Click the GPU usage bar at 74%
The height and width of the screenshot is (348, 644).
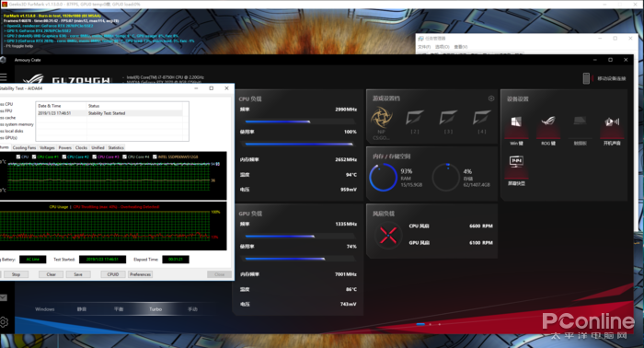(x=300, y=259)
